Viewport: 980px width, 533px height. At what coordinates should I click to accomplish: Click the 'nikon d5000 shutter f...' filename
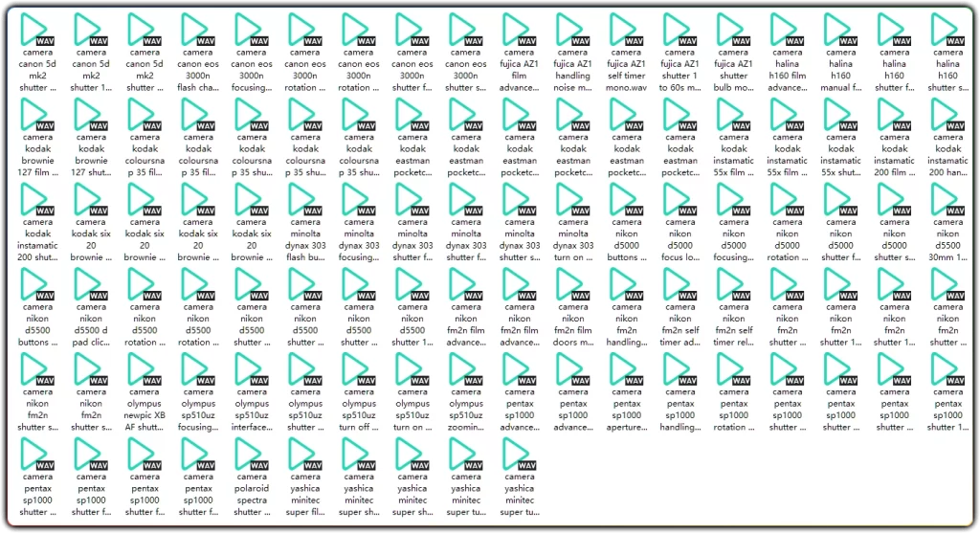[x=840, y=240]
